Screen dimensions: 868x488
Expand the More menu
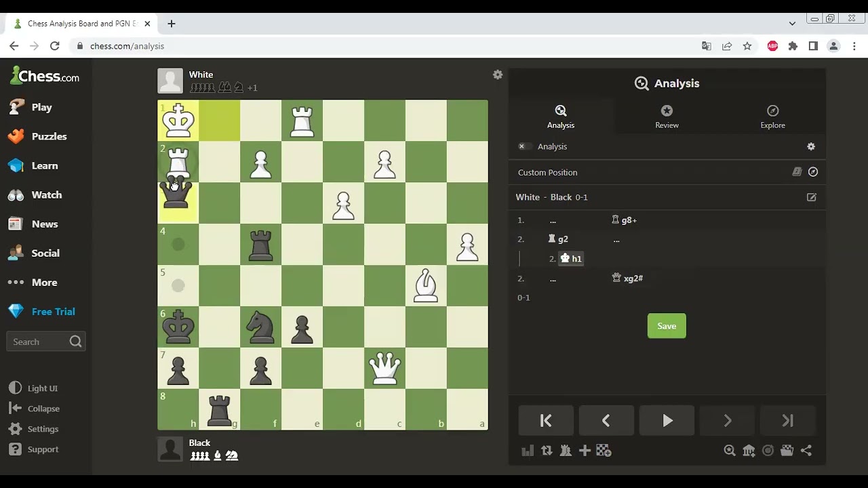pyautogui.click(x=33, y=282)
